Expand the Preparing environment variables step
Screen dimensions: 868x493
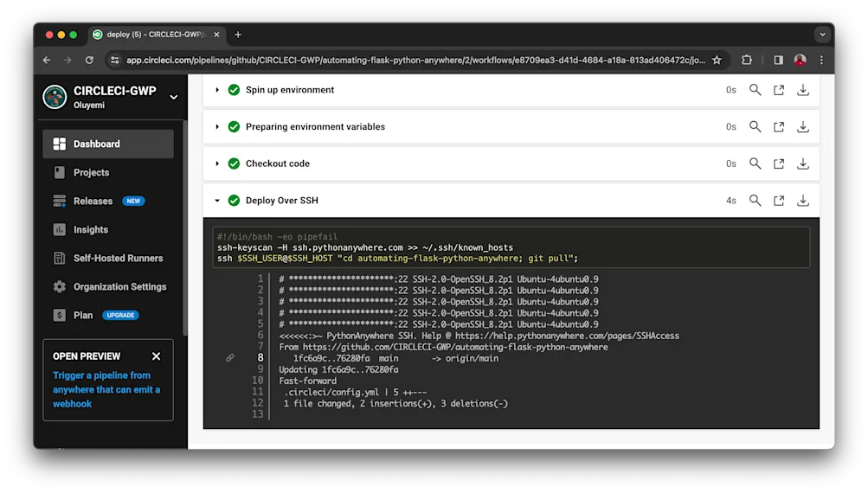217,126
